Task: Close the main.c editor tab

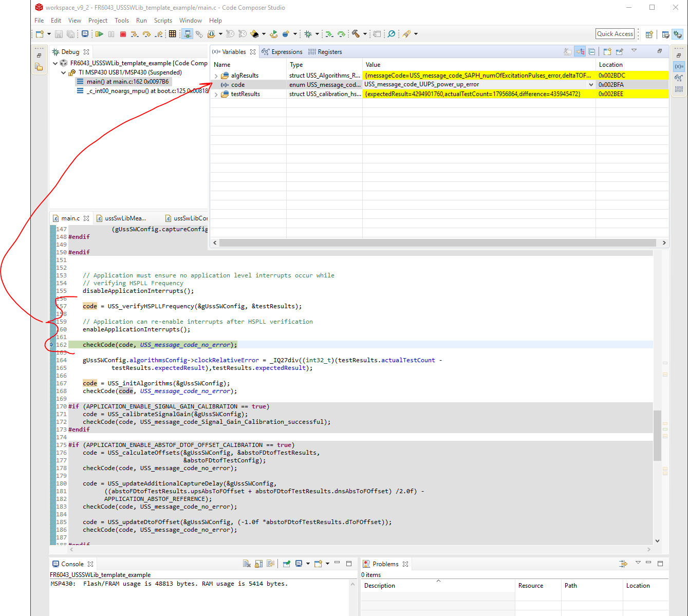Action: [86, 218]
